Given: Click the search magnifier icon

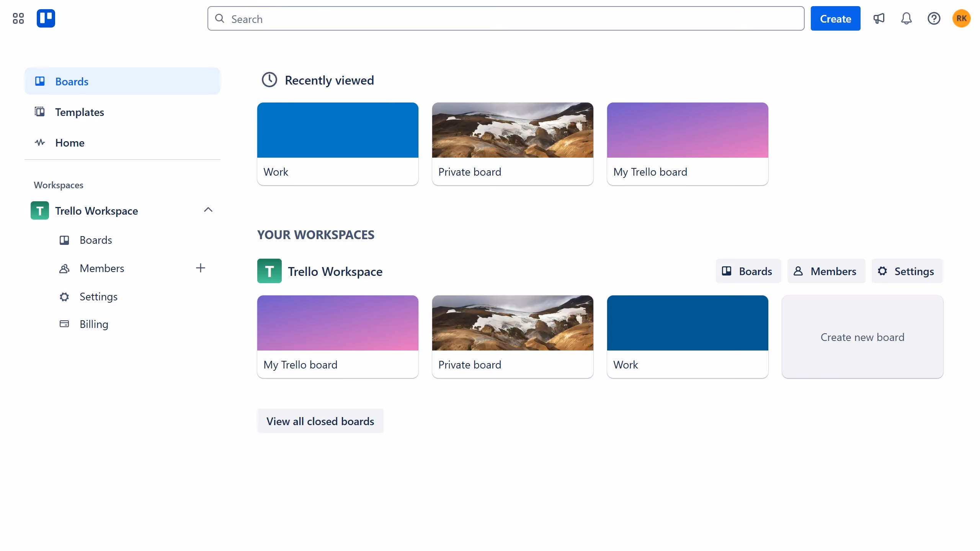Looking at the screenshot, I should click(220, 18).
